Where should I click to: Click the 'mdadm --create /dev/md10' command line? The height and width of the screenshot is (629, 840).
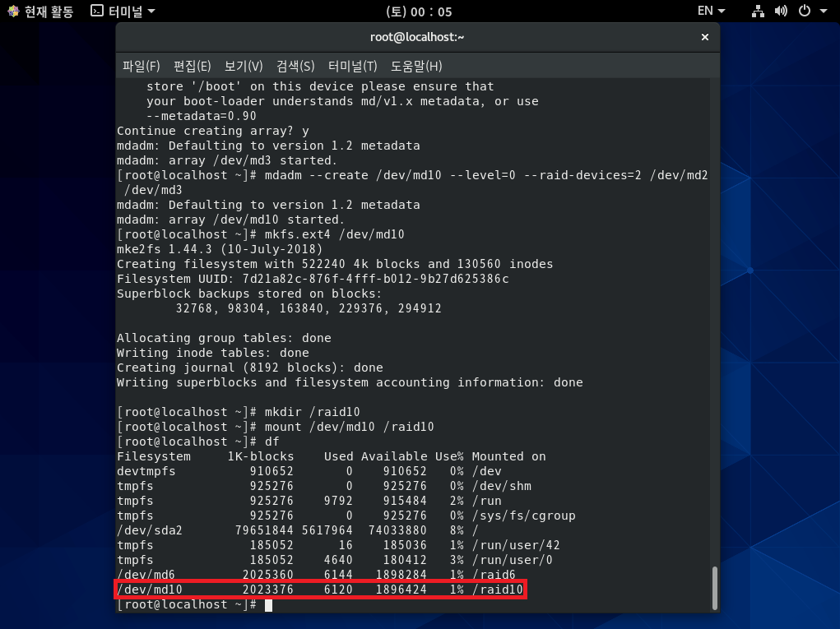tap(412, 183)
